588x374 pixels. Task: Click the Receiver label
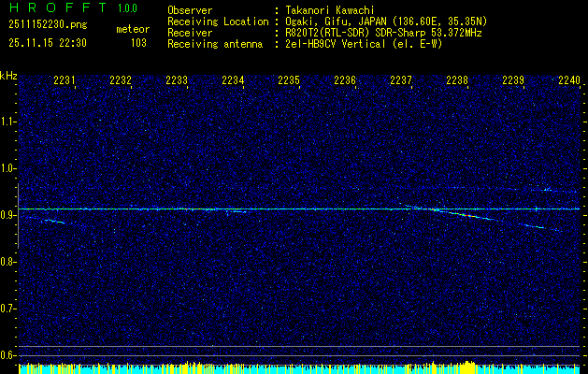pos(190,33)
